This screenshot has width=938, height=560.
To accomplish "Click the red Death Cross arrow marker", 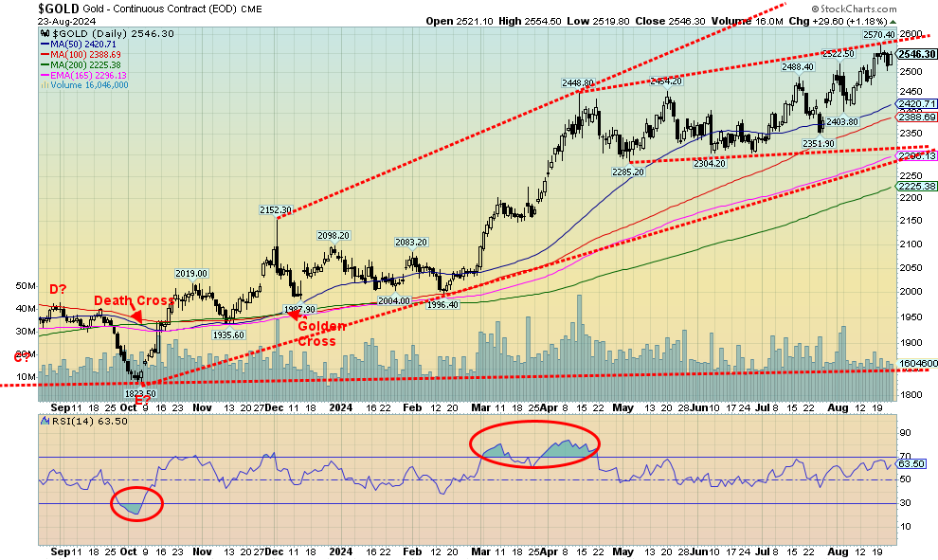I will 137,316.
